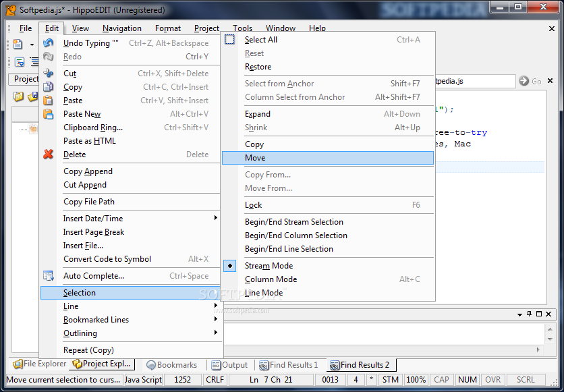The image size is (564, 392).
Task: Expand the Line submenu
Action: (130, 306)
